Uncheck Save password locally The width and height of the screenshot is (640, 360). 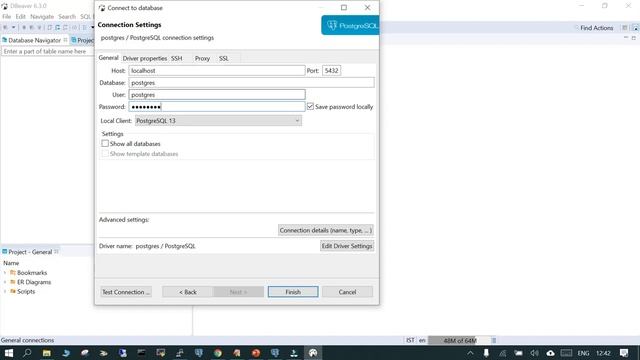[310, 106]
